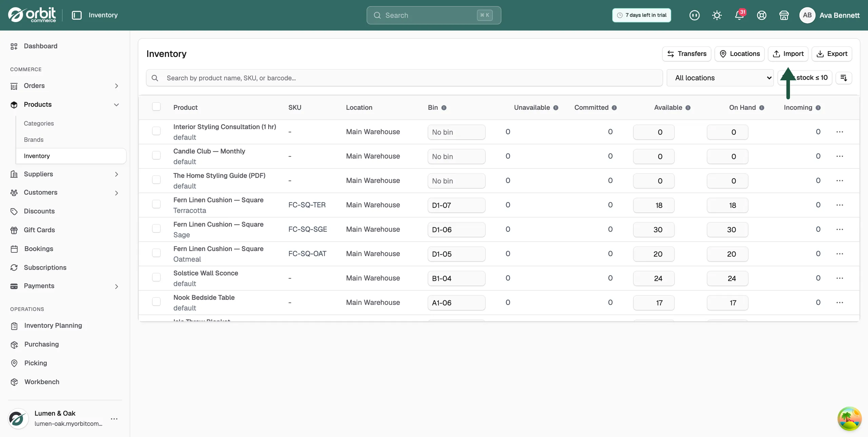This screenshot has width=868, height=437.
Task: Check the Nook Bedside Table row
Action: click(x=156, y=301)
